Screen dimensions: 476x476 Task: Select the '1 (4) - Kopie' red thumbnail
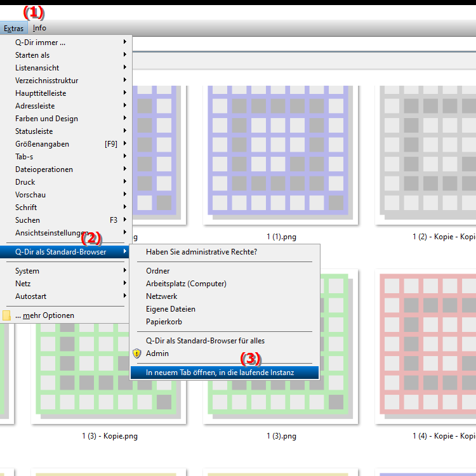click(x=426, y=347)
